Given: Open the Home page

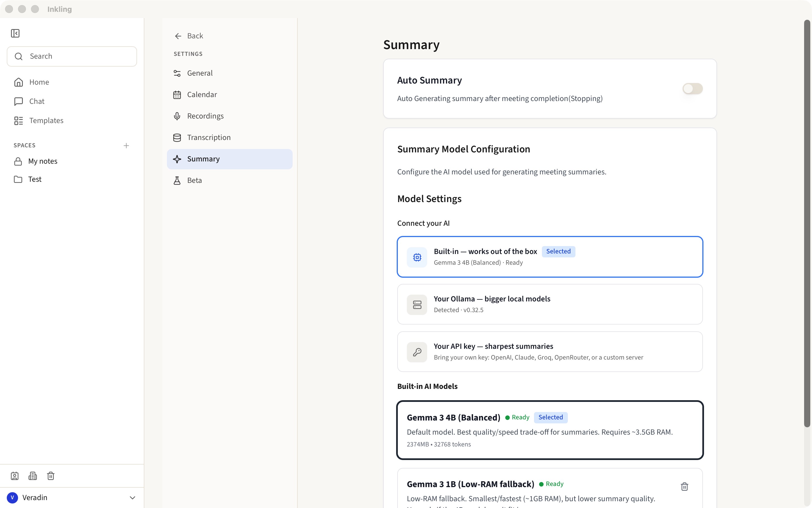Looking at the screenshot, I should 72,82.
